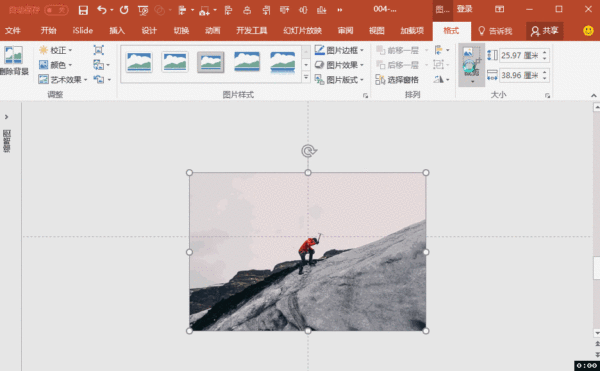
Task: Switch to the Insert (插入) tab
Action: pos(117,31)
